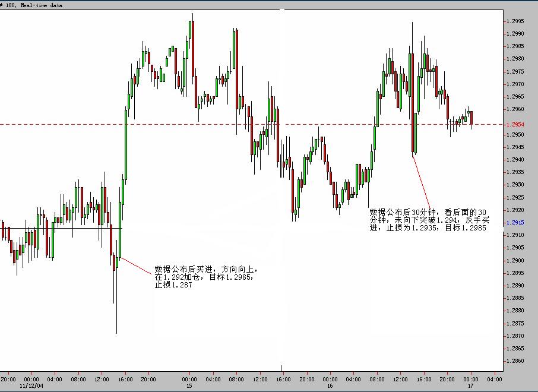This screenshot has height=392, width=538.
Task: Select the date label 16 on time axis
Action: pyautogui.click(x=330, y=386)
